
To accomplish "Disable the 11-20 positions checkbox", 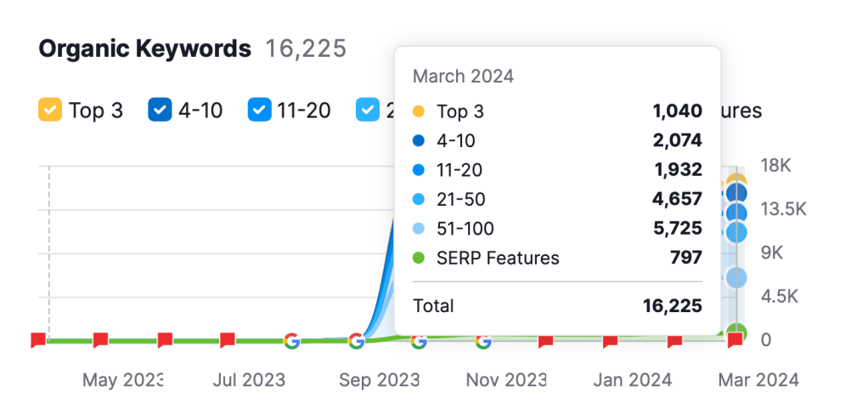I will (260, 111).
